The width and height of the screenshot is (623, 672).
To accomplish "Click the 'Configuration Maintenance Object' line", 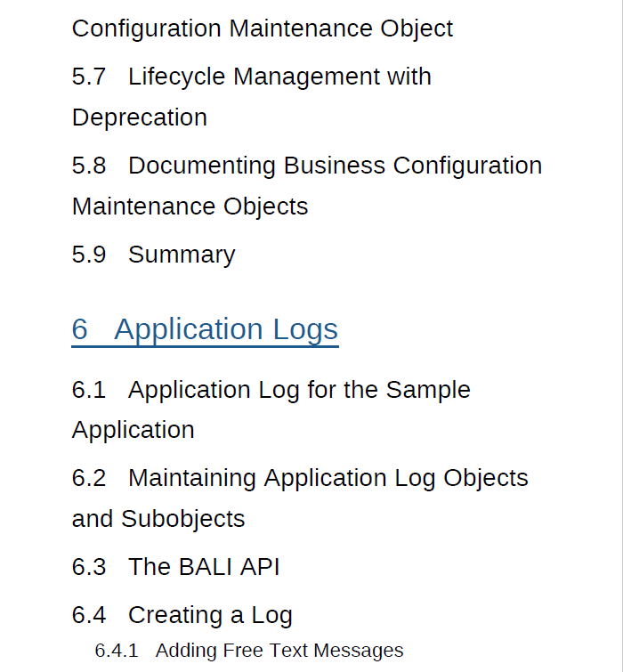I will pos(263,28).
